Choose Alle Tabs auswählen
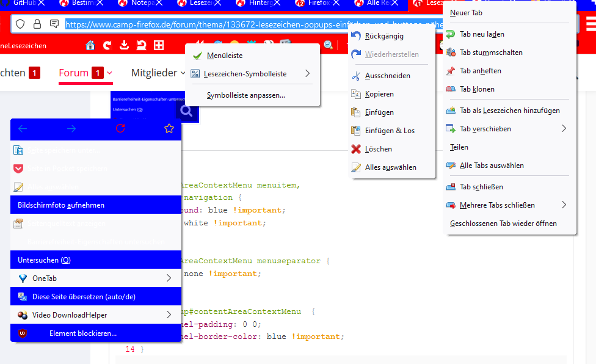The width and height of the screenshot is (596, 364). (x=509, y=166)
